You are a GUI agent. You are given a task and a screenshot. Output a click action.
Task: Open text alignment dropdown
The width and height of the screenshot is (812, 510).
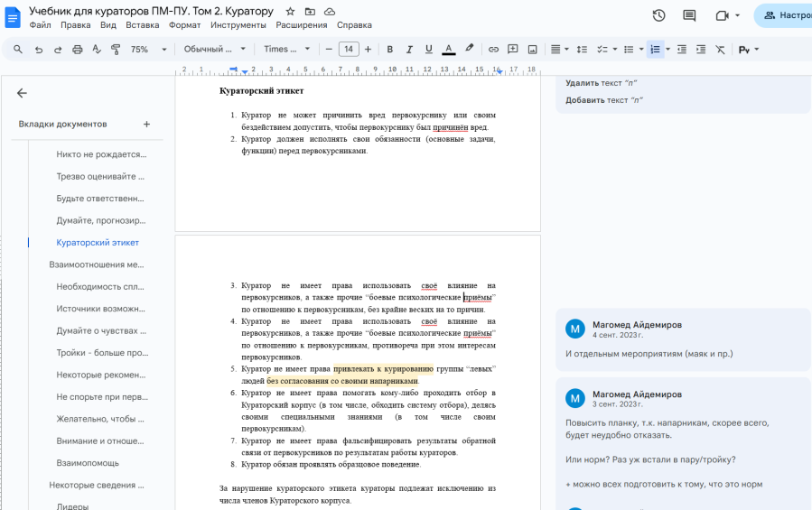click(x=559, y=49)
